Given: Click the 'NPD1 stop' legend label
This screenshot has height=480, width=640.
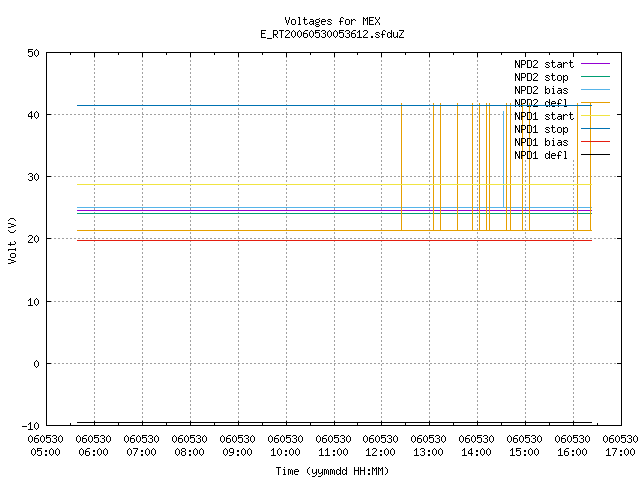Looking at the screenshot, I should click(541, 129).
